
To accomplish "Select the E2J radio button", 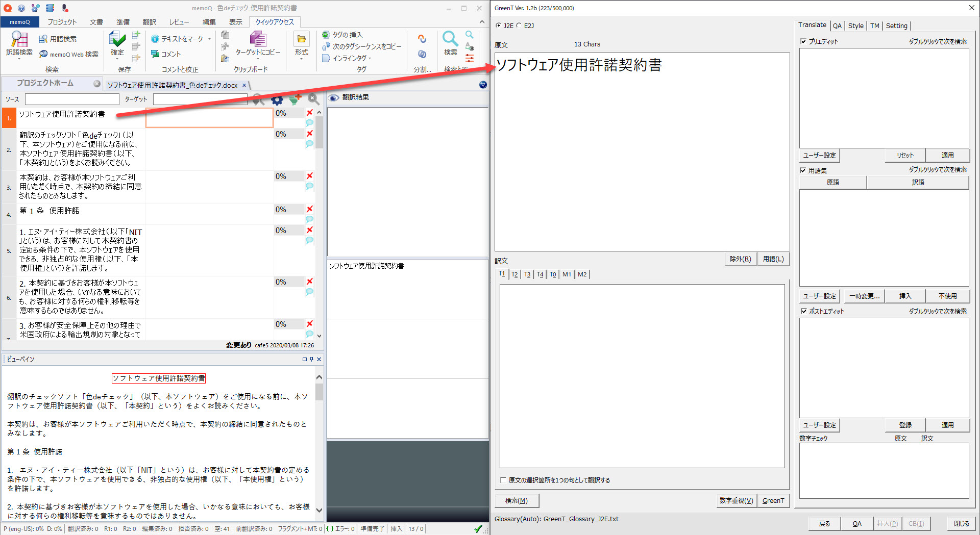I will [519, 26].
